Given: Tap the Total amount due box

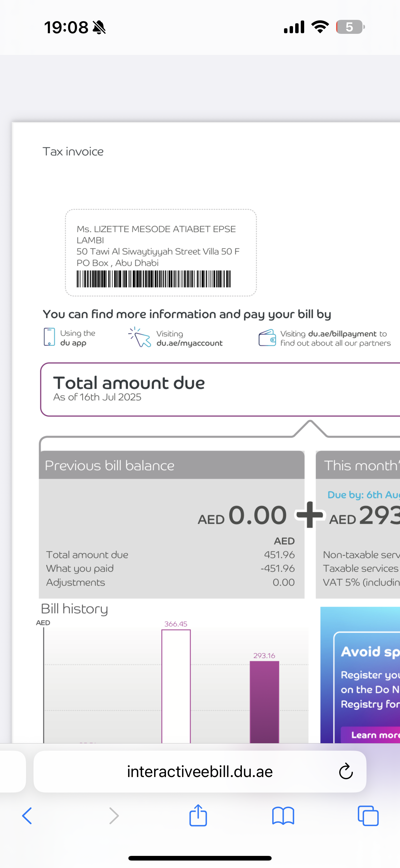Looking at the screenshot, I should pos(220,390).
